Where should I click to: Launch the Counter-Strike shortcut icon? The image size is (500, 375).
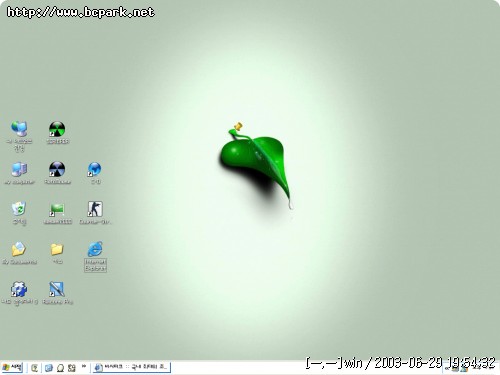tap(95, 209)
